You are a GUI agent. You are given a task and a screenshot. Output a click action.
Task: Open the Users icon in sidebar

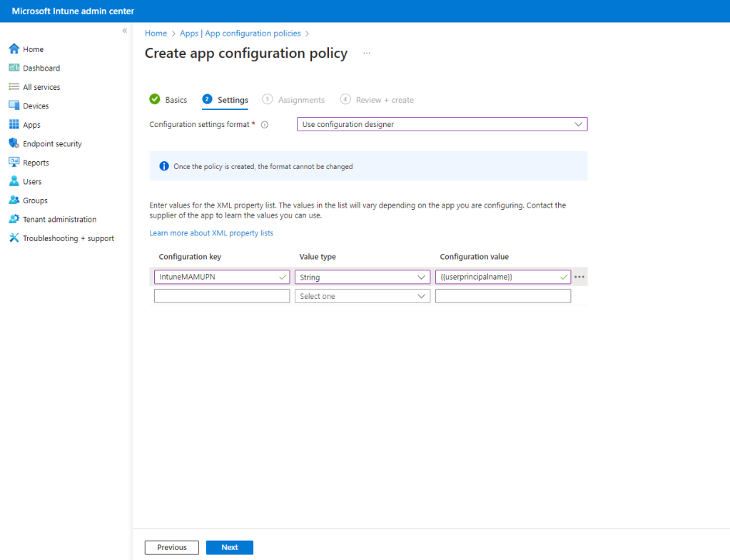[x=14, y=181]
